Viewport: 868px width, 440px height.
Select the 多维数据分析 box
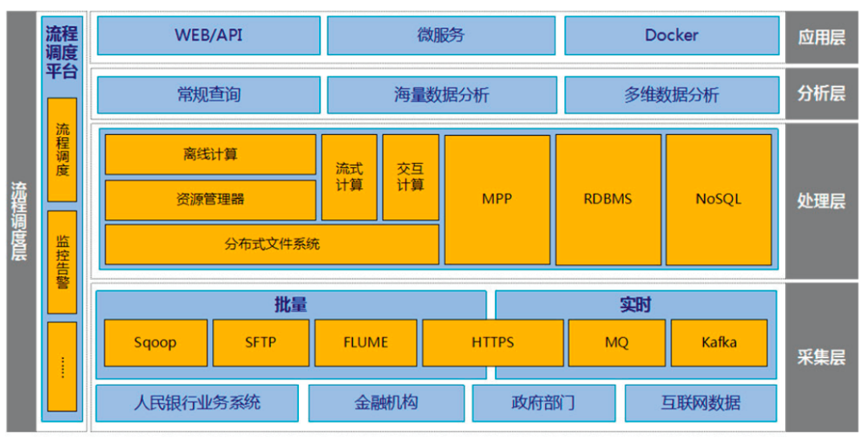[x=671, y=95]
